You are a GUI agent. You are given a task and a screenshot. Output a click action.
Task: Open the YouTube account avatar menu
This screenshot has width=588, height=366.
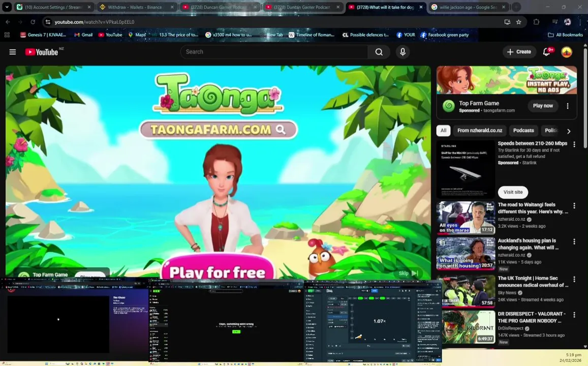click(566, 52)
